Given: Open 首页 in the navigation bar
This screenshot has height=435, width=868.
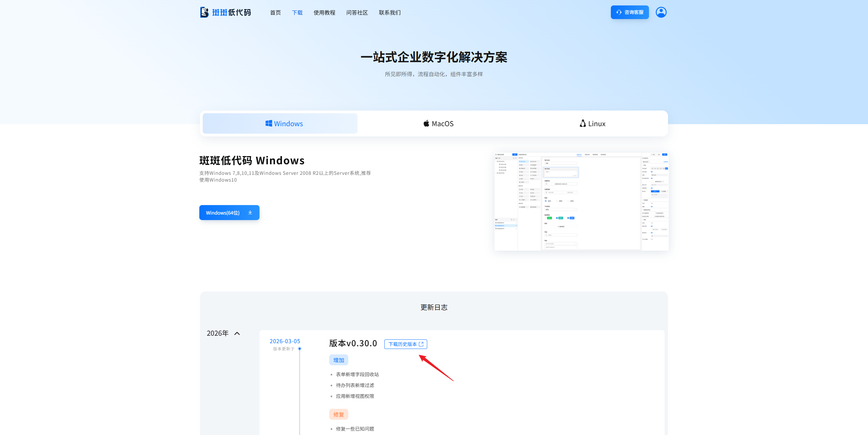Looking at the screenshot, I should click(x=275, y=13).
